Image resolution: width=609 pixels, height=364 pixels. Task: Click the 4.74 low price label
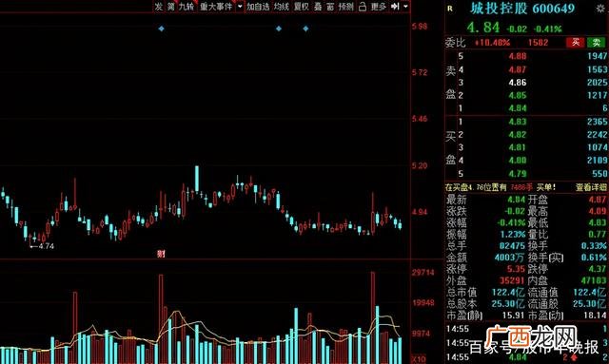point(47,246)
